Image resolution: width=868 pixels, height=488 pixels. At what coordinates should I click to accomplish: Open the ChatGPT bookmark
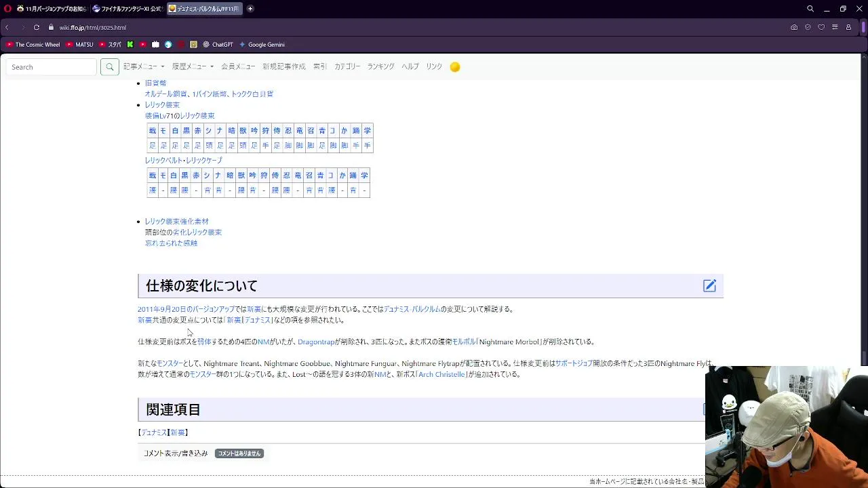[218, 45]
